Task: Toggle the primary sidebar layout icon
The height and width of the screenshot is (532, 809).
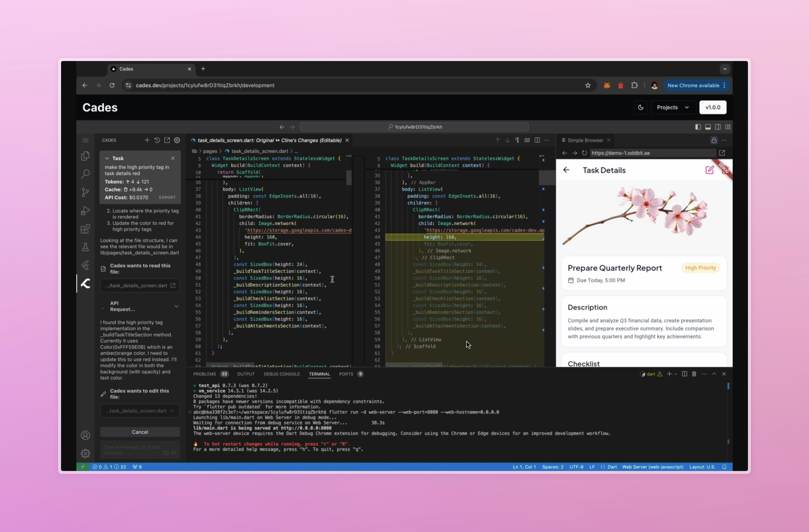Action: [x=698, y=127]
